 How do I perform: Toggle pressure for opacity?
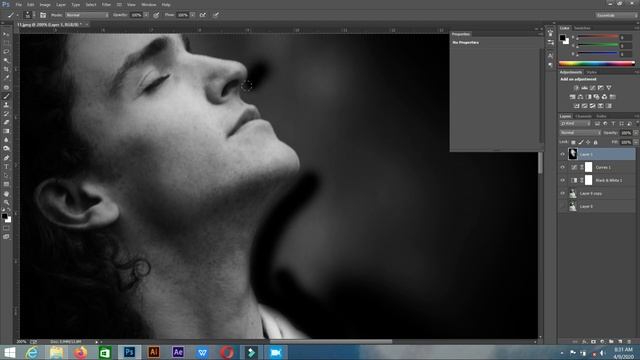(156, 15)
